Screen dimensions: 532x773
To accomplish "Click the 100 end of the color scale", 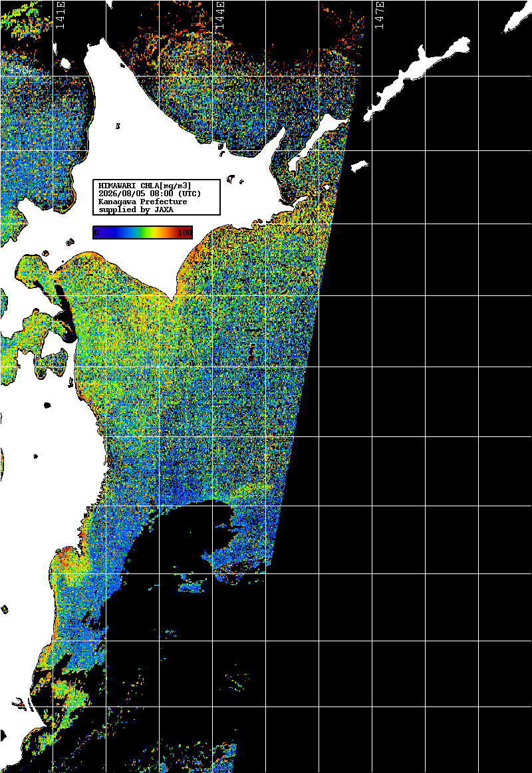I will (185, 233).
